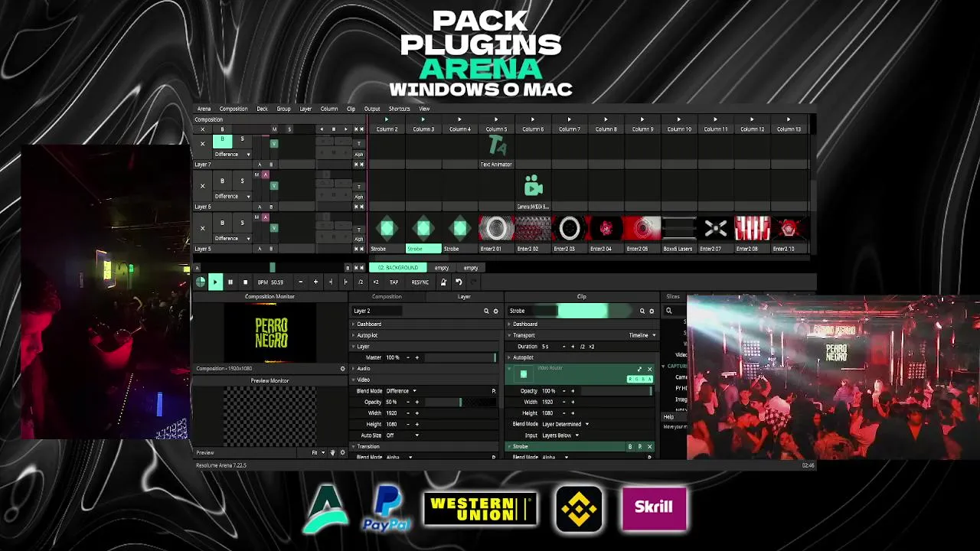Screen dimensions: 980x551
Task: Expand Audio section in Layer panel
Action: coord(363,369)
